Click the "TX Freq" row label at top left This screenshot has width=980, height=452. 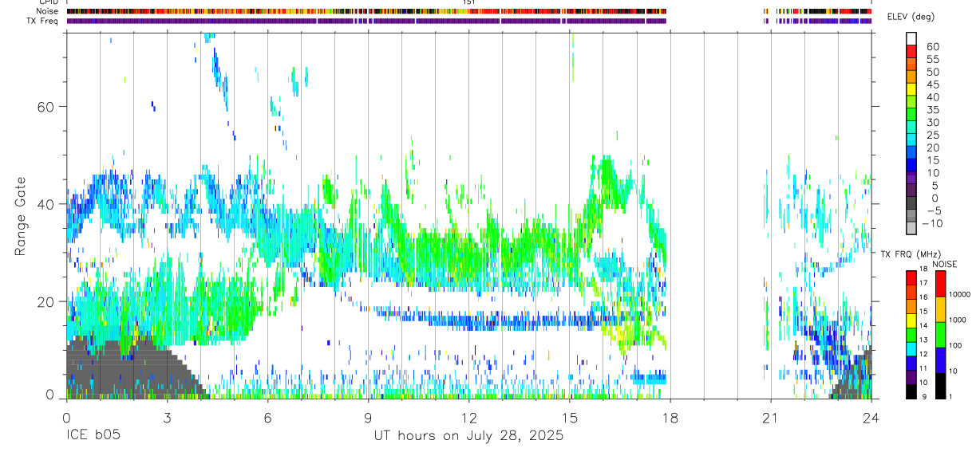pos(44,21)
